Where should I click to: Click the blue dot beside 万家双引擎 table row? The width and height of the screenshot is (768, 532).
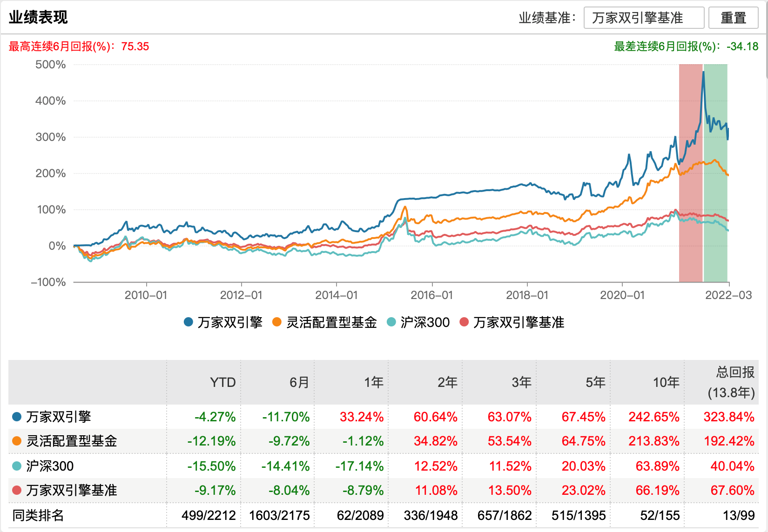click(17, 417)
